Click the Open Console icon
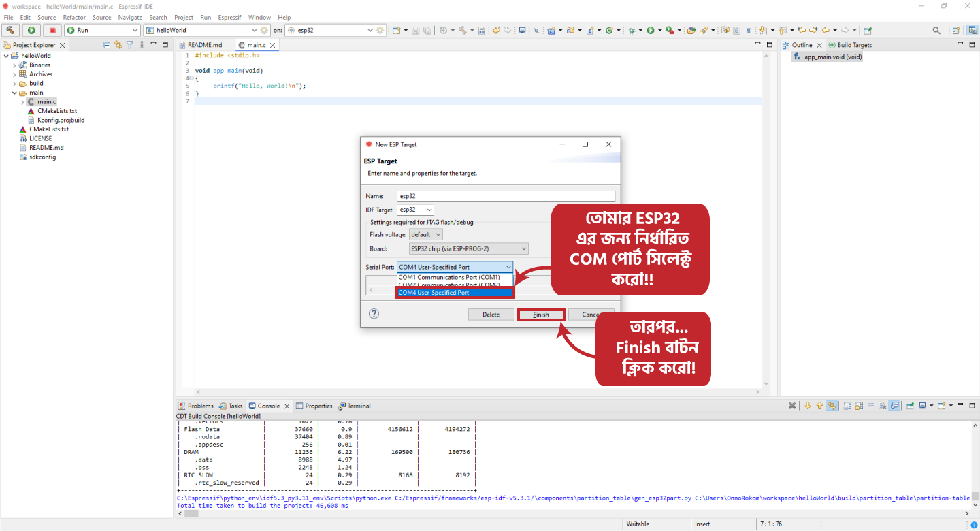The height and width of the screenshot is (531, 980). (x=941, y=406)
